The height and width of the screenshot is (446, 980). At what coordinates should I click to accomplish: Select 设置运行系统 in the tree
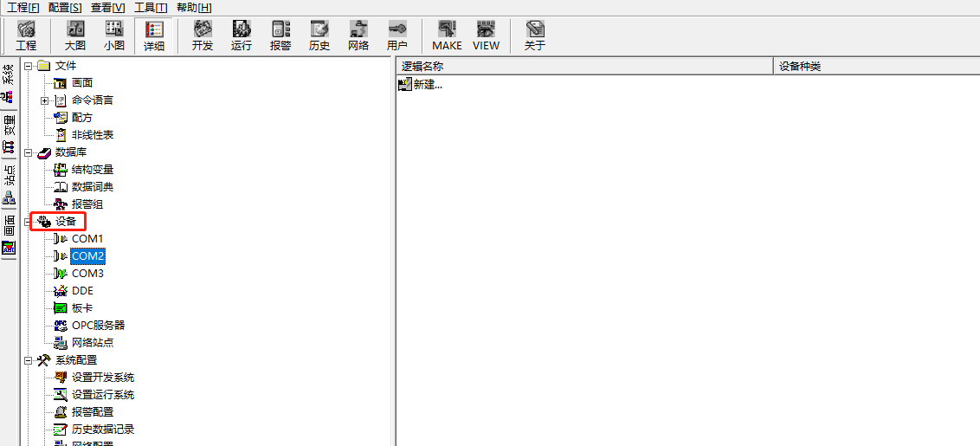coord(103,395)
